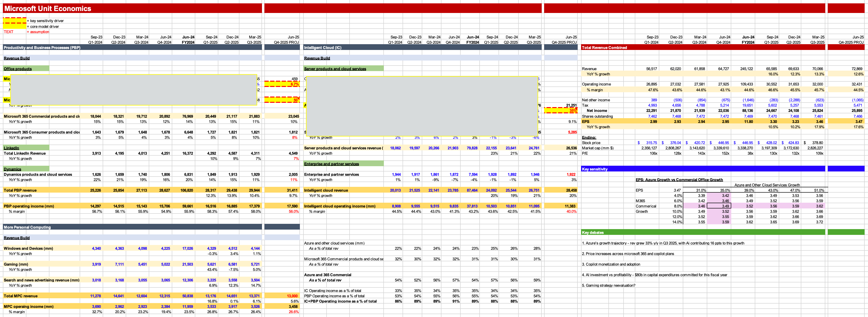Select Search and news advertising revenue label
This screenshot has width=868, height=317.
point(42,280)
